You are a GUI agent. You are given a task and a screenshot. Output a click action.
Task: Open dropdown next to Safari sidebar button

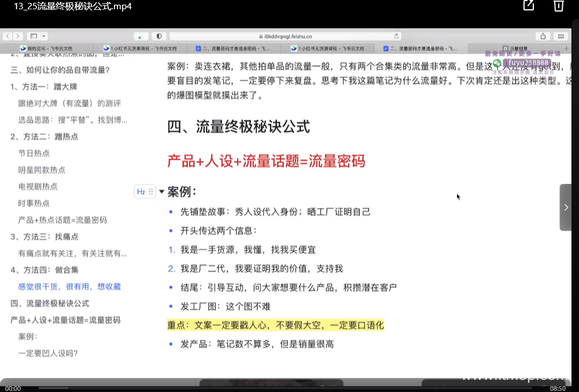[x=43, y=36]
